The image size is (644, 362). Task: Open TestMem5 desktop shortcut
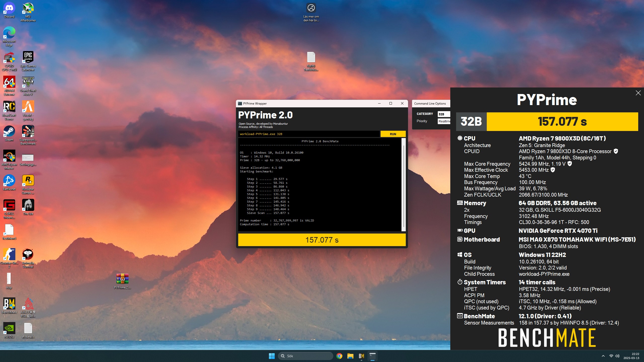[x=9, y=232]
